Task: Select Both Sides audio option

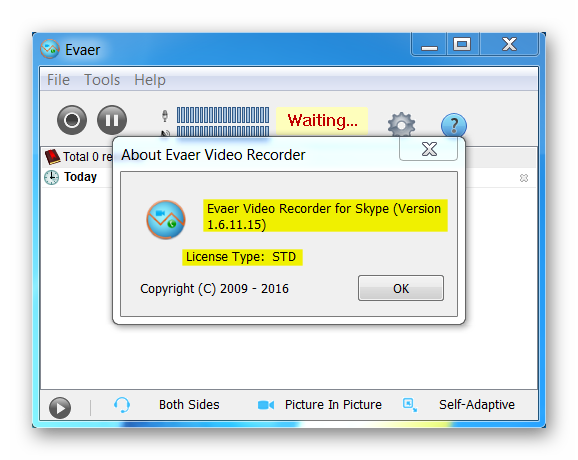Action: click(189, 405)
